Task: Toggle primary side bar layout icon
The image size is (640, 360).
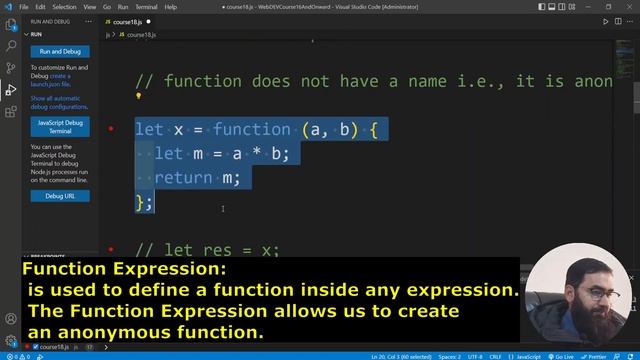Action: tap(542, 7)
